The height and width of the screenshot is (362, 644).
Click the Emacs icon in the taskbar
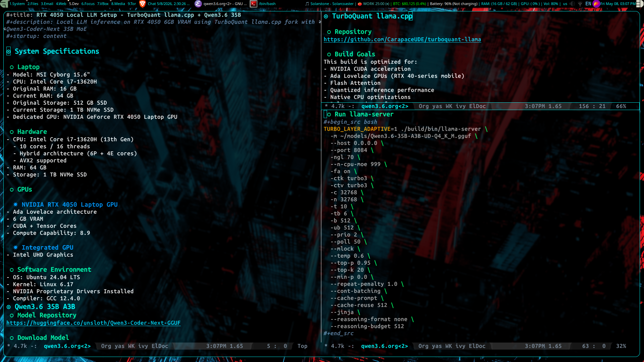[198, 4]
